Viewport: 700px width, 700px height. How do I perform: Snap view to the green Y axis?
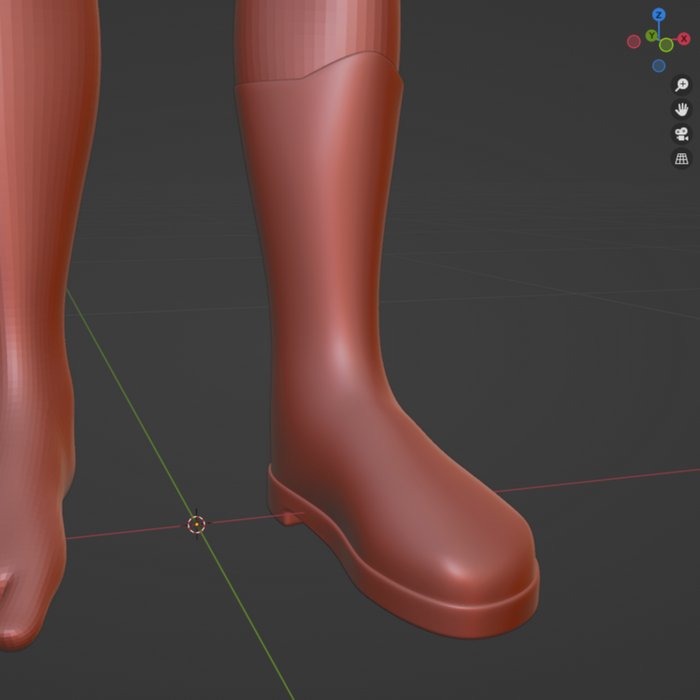point(651,36)
